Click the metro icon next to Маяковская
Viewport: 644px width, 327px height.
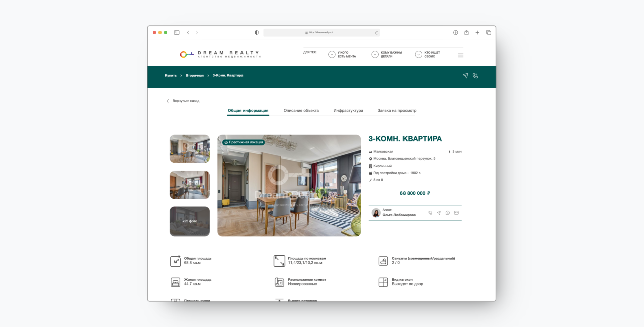click(371, 152)
